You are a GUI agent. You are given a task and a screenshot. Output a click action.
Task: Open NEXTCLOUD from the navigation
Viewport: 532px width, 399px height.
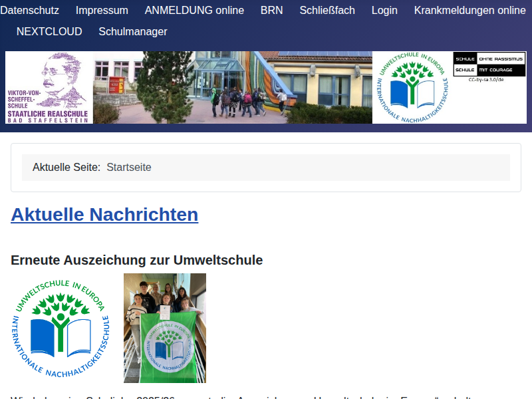49,31
